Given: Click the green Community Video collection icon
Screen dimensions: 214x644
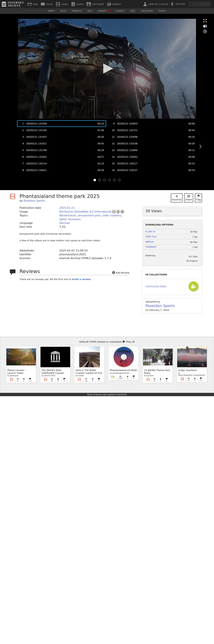Looking at the screenshot, I should (x=193, y=287).
